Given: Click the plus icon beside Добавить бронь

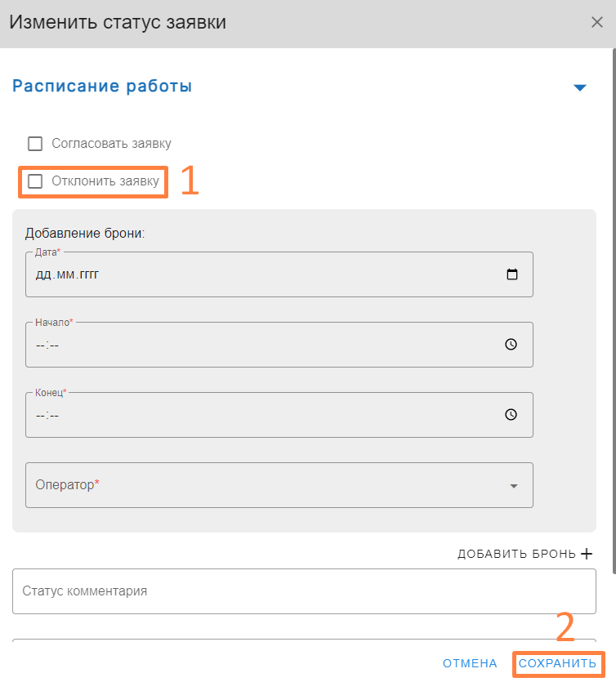Looking at the screenshot, I should (586, 554).
